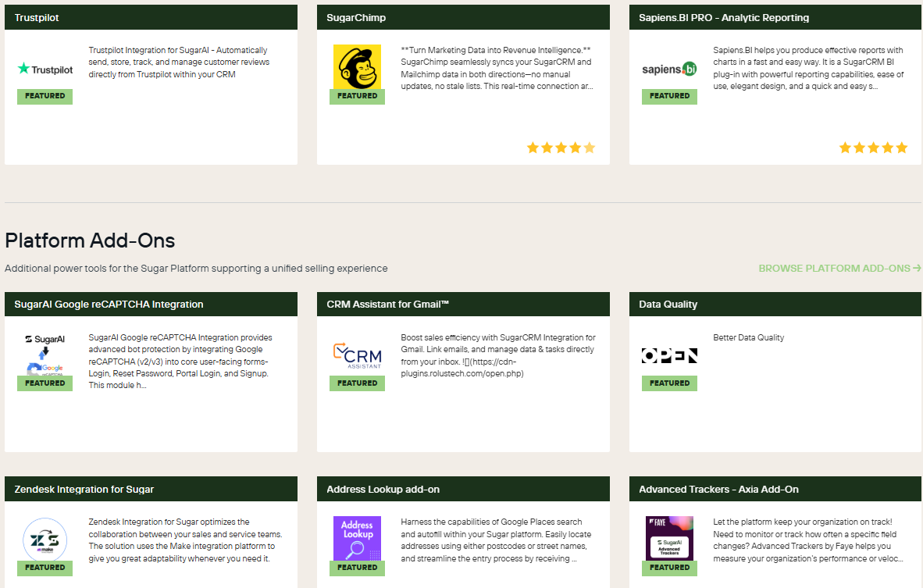Click the Zendesk Integration description text
Image resolution: width=923 pixels, height=588 pixels.
click(x=185, y=540)
